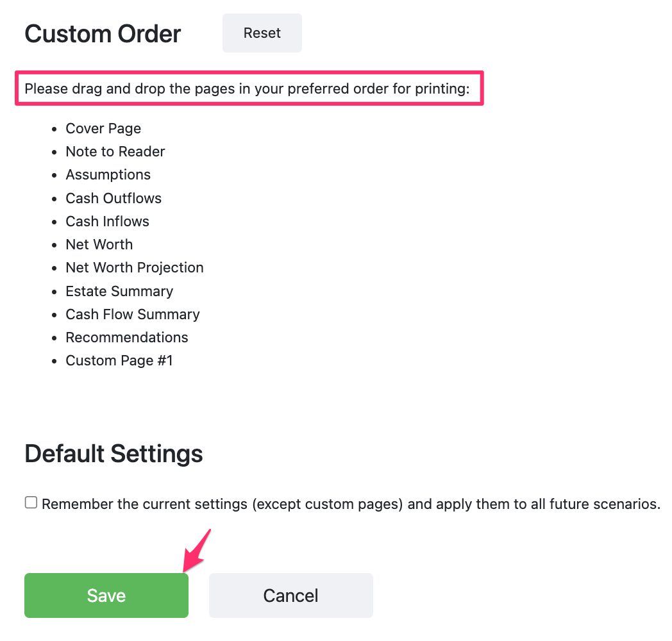This screenshot has width=672, height=641.
Task: Click the bullet beside Cover Page
Action: tap(55, 129)
